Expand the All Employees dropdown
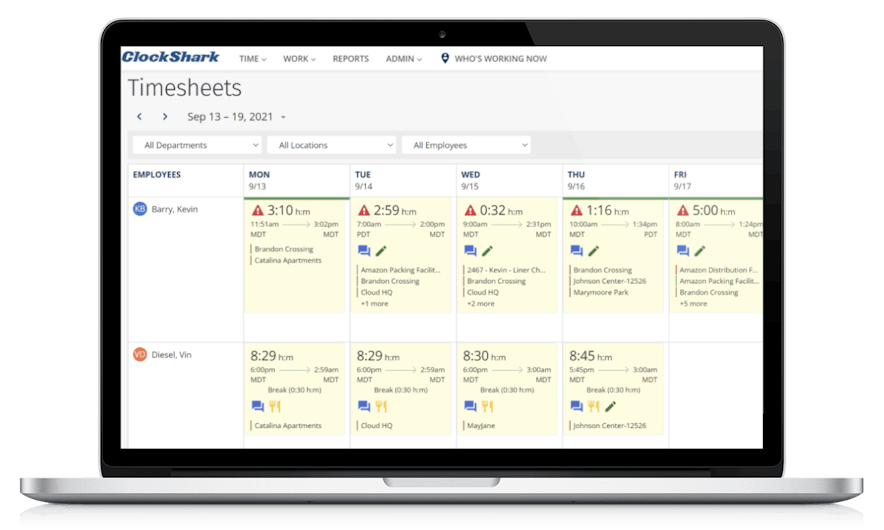The image size is (884, 530). point(466,145)
